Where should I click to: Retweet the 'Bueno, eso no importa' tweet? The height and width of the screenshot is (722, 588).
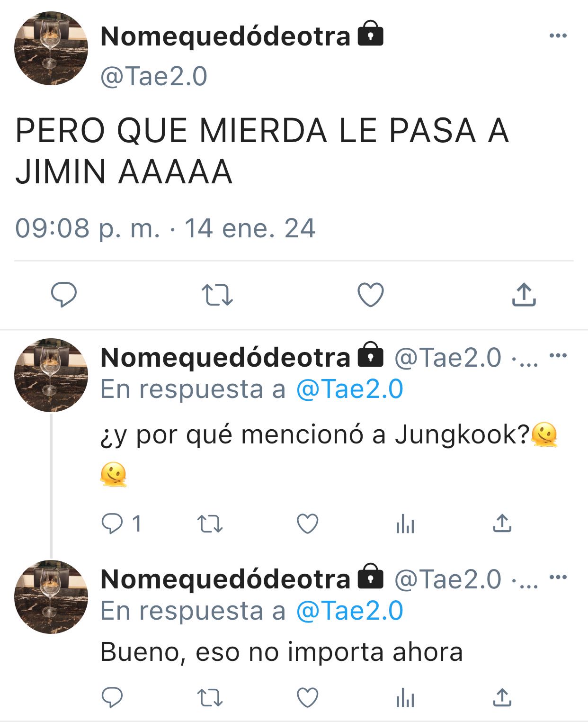210,697
